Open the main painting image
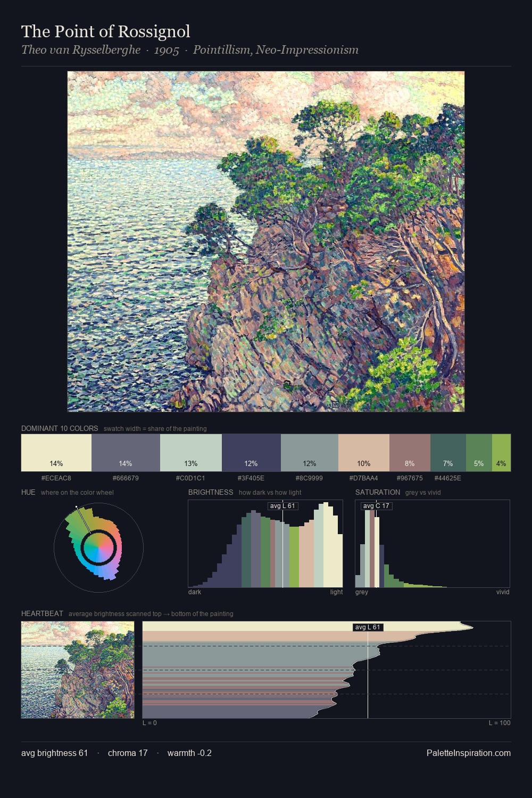Viewport: 532px width, 798px height. [266, 242]
